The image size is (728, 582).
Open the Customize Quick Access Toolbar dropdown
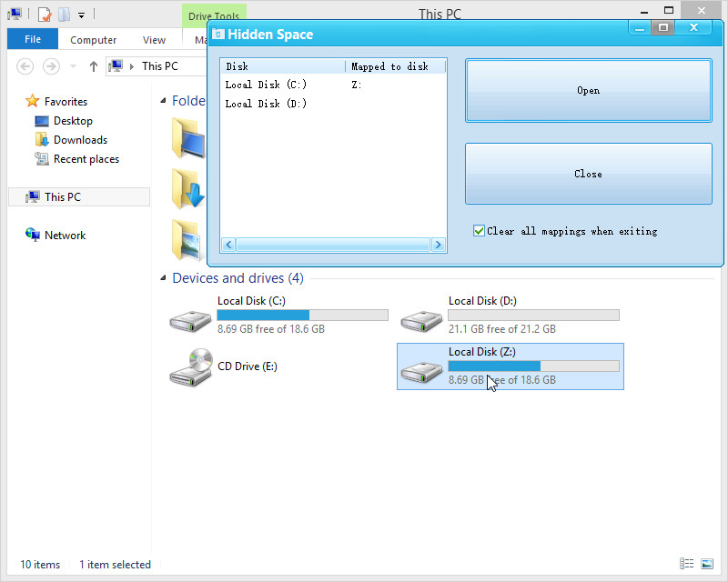(81, 14)
